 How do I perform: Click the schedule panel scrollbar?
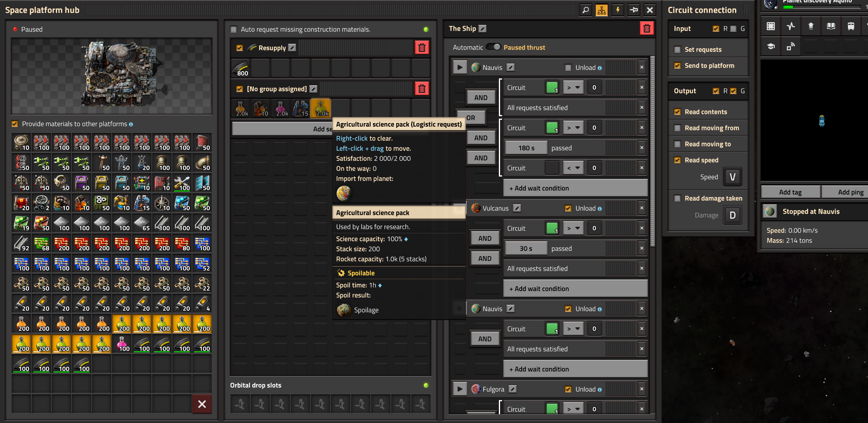point(652,152)
